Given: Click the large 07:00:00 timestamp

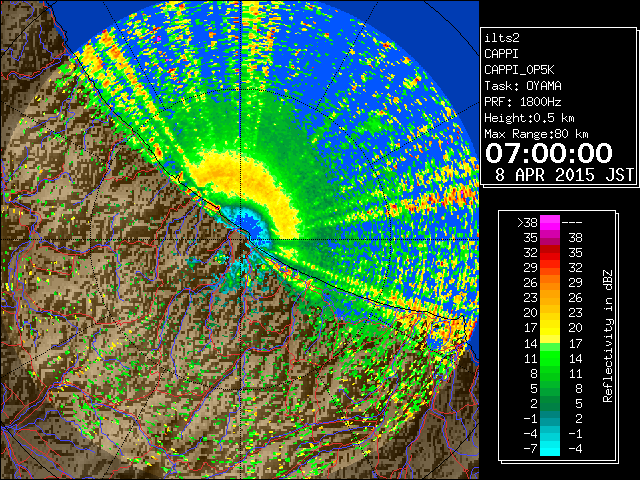Looking at the screenshot, I should (549, 153).
